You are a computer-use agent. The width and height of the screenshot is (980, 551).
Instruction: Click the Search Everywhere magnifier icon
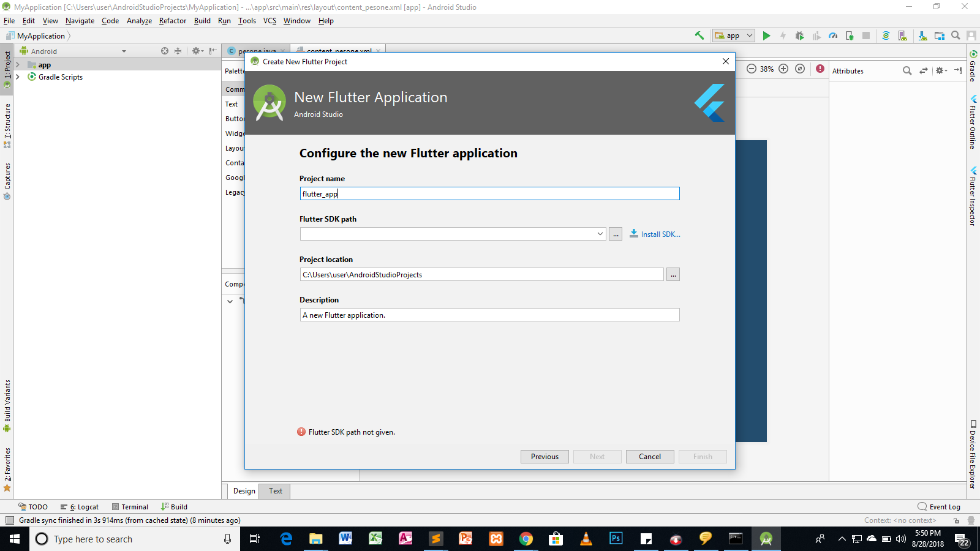click(955, 35)
